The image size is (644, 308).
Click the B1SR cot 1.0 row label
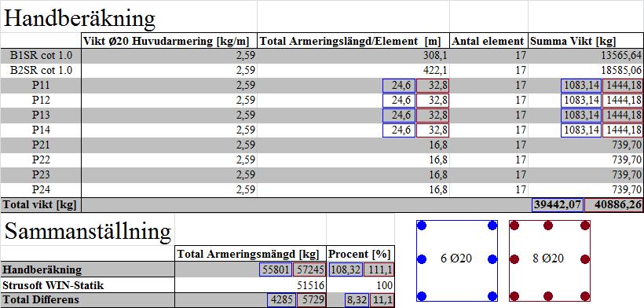(41, 56)
